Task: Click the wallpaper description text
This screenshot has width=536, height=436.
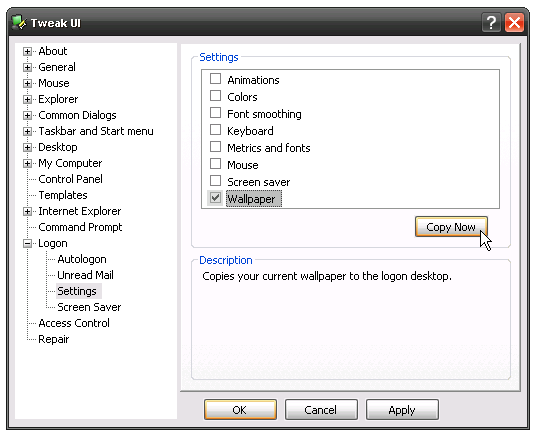Action: point(327,276)
